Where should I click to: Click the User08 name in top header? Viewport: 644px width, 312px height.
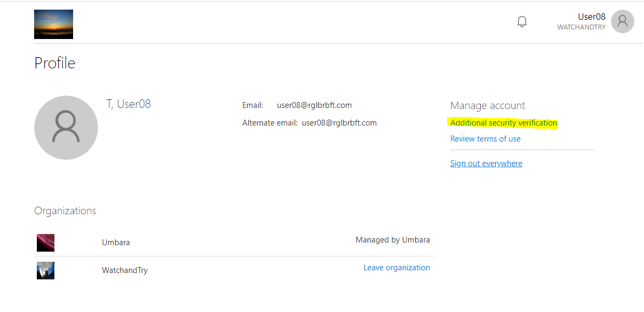coord(591,17)
